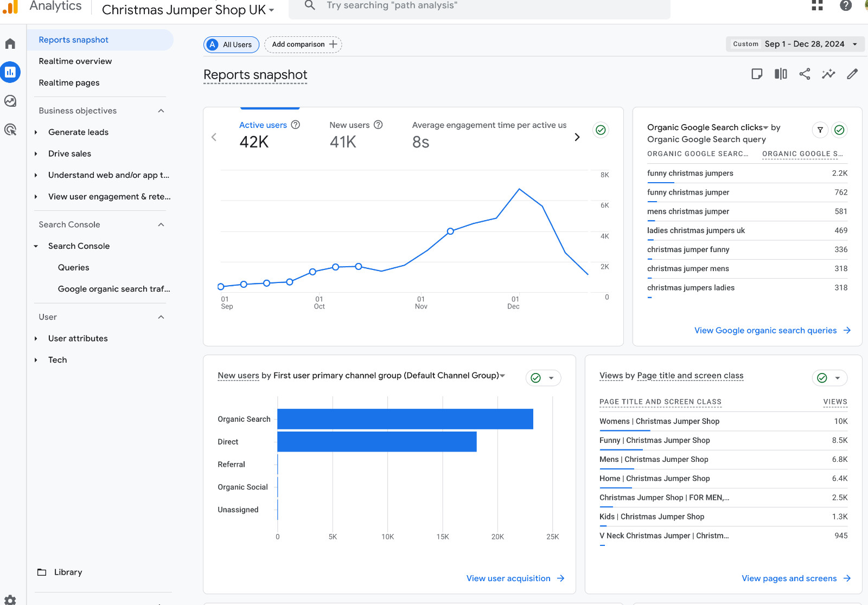868x605 pixels.
Task: Open the Explore icon in left rail
Action: point(10,101)
